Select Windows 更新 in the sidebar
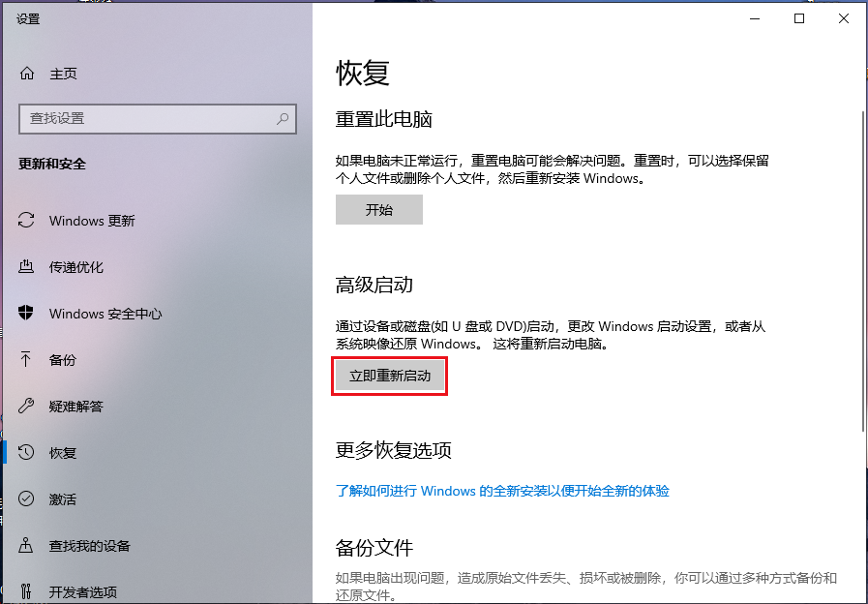This screenshot has width=868, height=604. point(92,221)
